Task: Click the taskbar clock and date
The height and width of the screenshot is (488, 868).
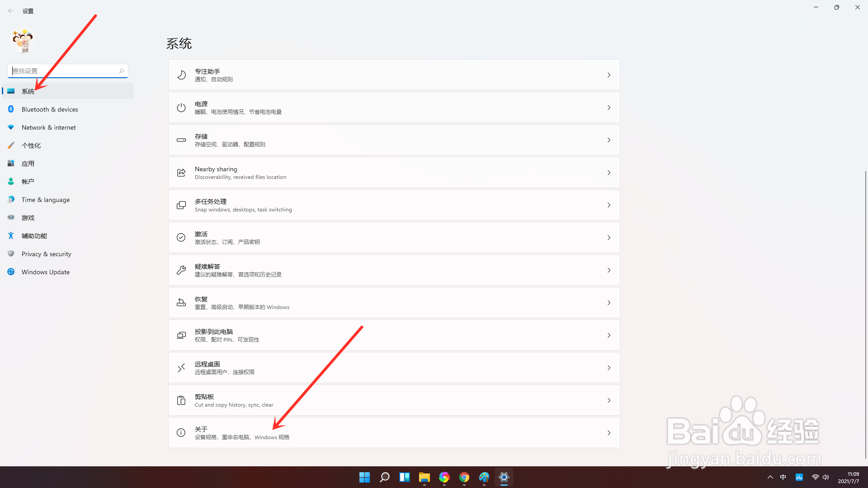Action: 849,478
